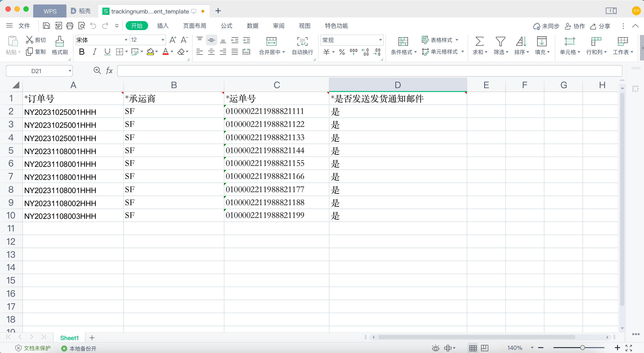Click the zoom slider in status bar

(x=583, y=348)
